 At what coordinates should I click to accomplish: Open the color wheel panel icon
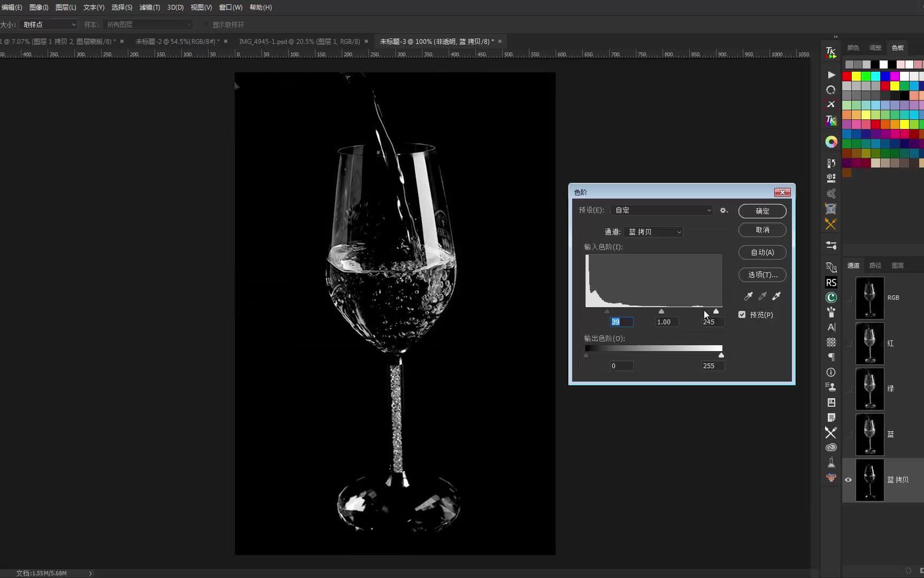coord(831,142)
